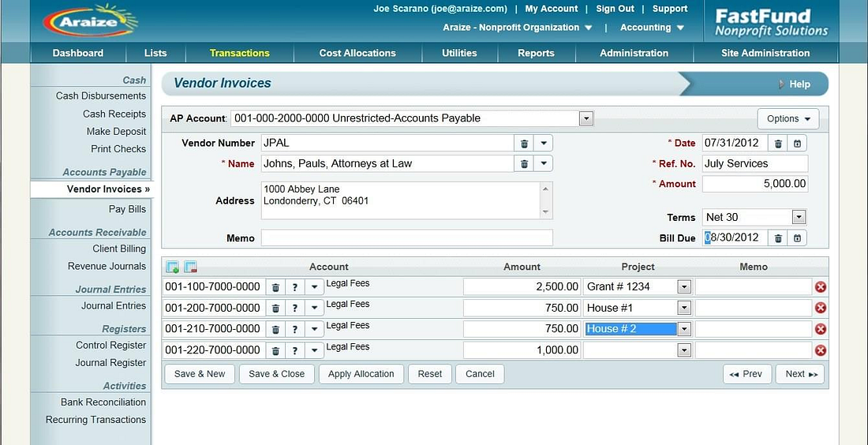This screenshot has height=445, width=868.
Task: Delete the 1,000.00 line row
Action: click(821, 350)
